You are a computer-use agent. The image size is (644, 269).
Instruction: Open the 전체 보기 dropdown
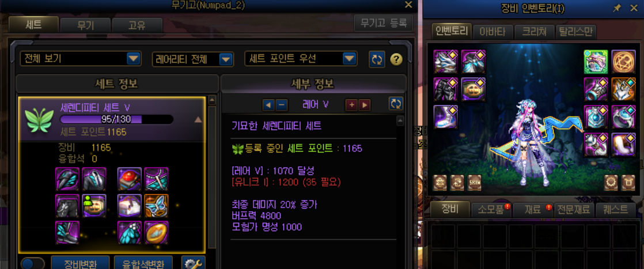pos(81,59)
